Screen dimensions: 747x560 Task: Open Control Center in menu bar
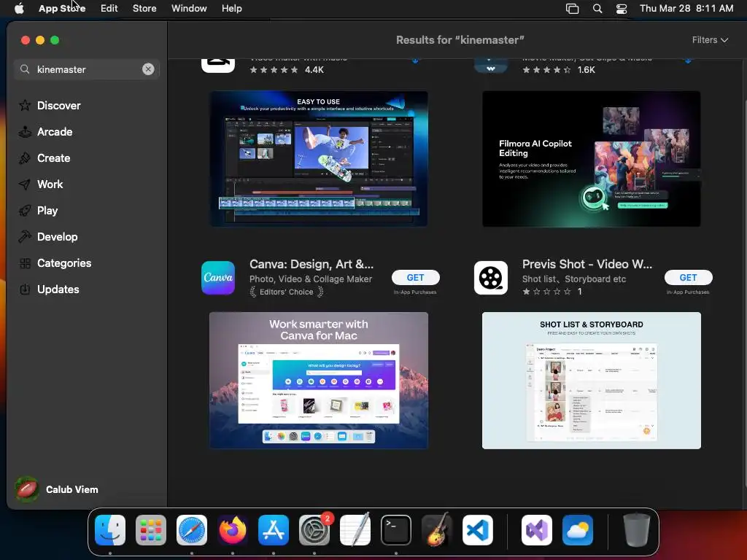point(622,8)
